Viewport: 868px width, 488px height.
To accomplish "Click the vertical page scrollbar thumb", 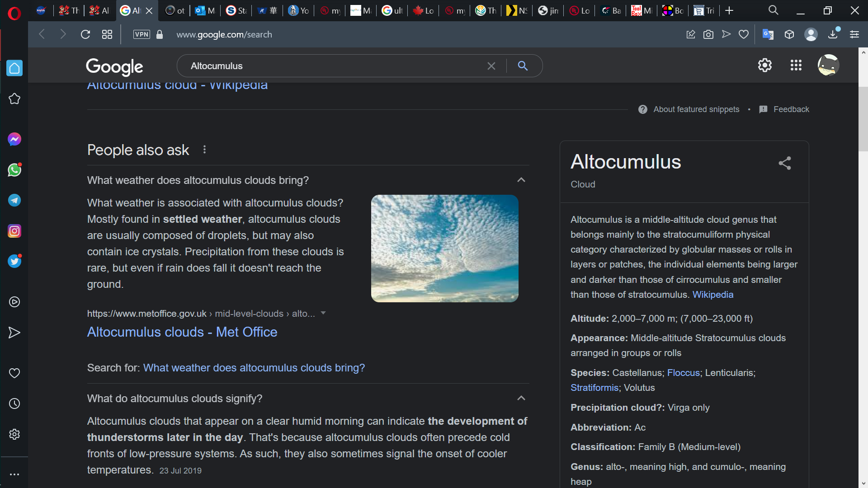I will (863, 119).
